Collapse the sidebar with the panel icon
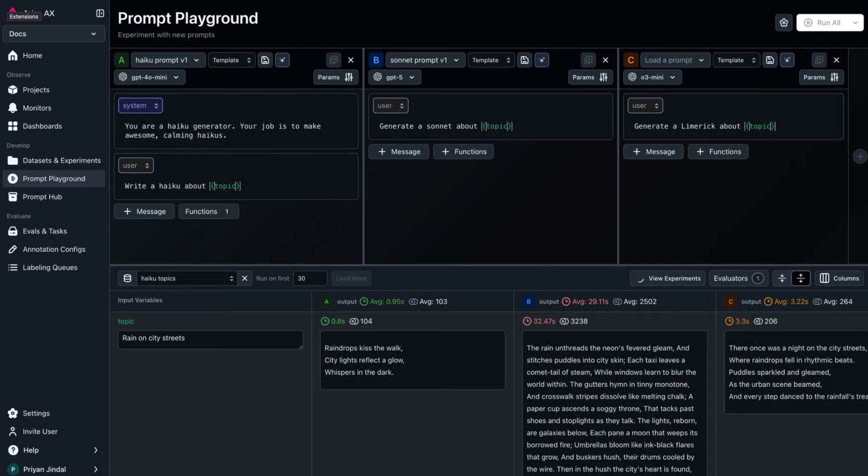Screen dimensions: 868x476 click(x=100, y=13)
